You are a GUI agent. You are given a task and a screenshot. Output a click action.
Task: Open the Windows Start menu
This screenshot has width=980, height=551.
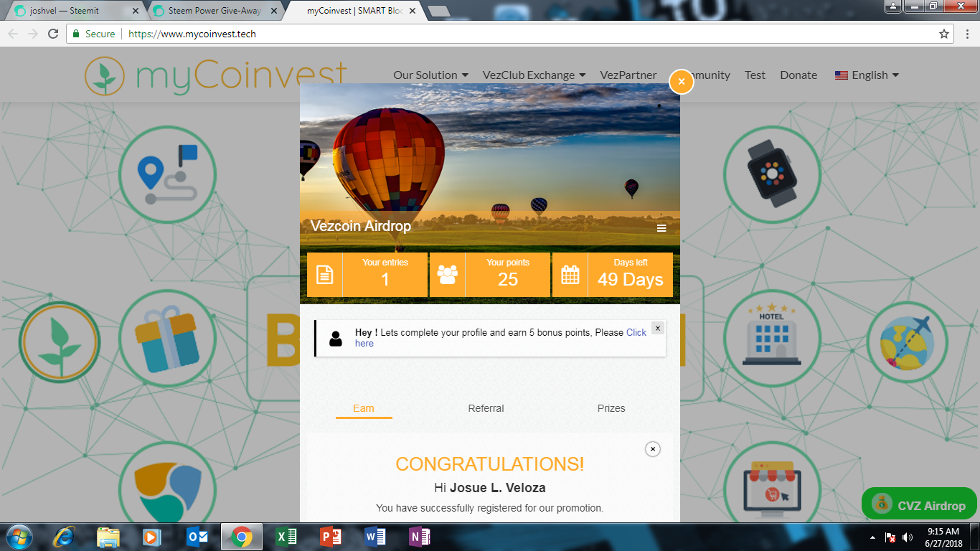point(18,537)
